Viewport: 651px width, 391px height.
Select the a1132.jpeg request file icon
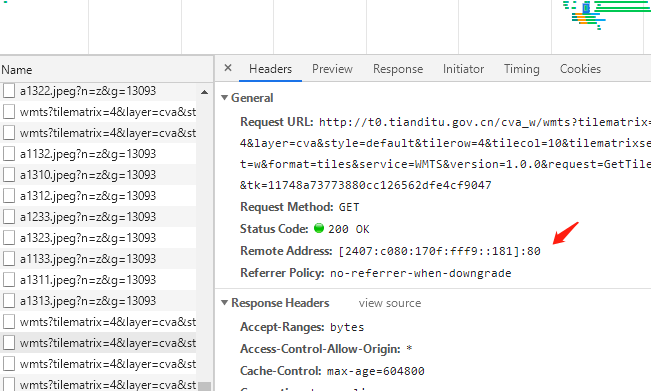(x=9, y=154)
